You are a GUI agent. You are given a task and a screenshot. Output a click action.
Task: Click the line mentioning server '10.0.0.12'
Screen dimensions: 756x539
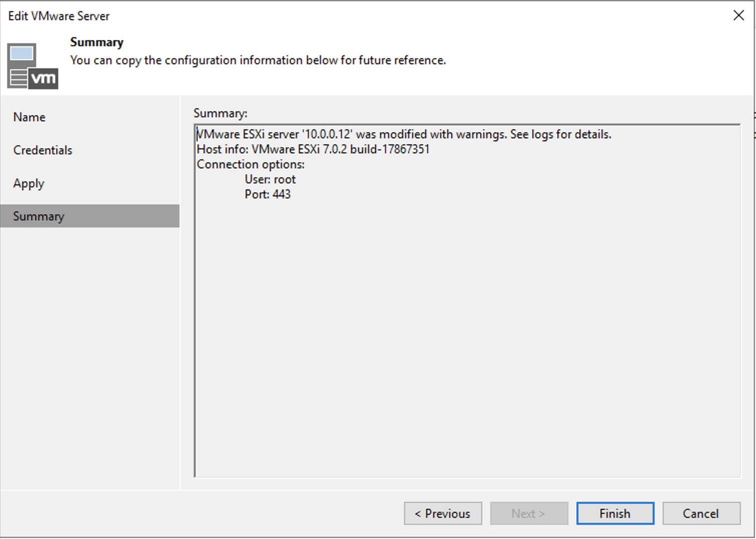pyautogui.click(x=404, y=134)
